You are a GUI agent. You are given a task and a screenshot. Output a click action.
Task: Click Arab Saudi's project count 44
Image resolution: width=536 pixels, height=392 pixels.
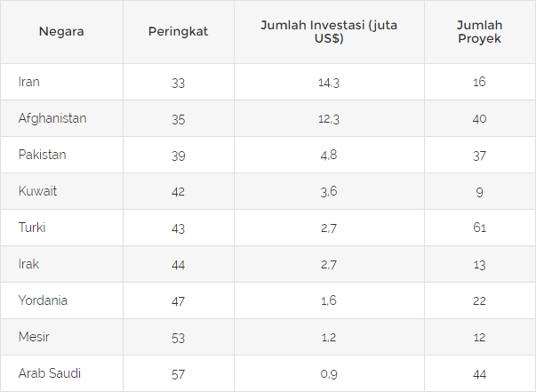coord(479,374)
